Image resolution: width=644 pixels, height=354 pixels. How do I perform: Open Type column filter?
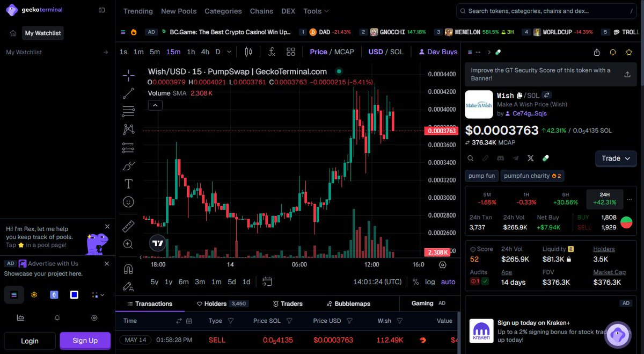[x=231, y=321]
